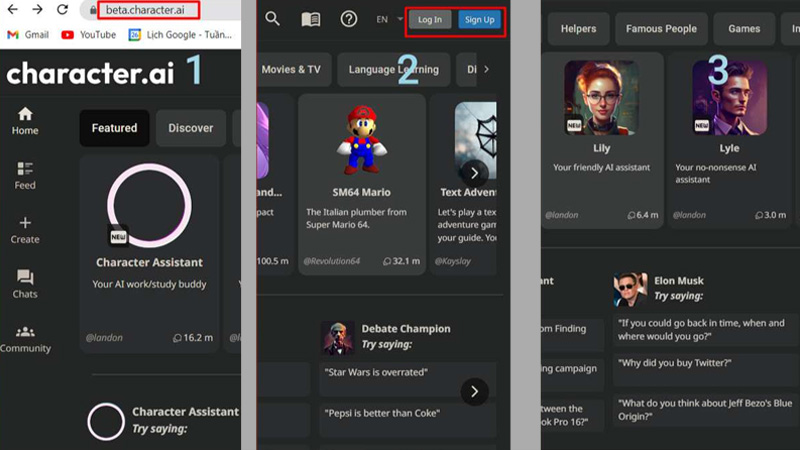800x450 pixels.
Task: Go back with the browser back arrow
Action: (12, 9)
